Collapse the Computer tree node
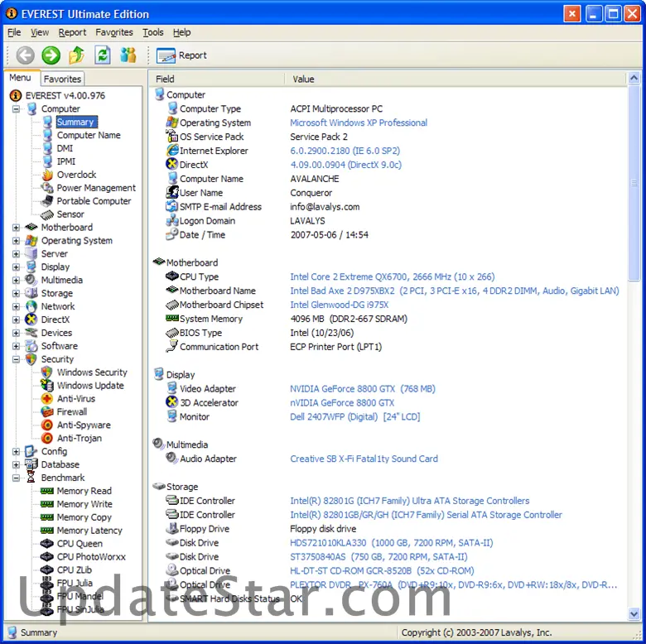The width and height of the screenshot is (646, 644). [16, 109]
